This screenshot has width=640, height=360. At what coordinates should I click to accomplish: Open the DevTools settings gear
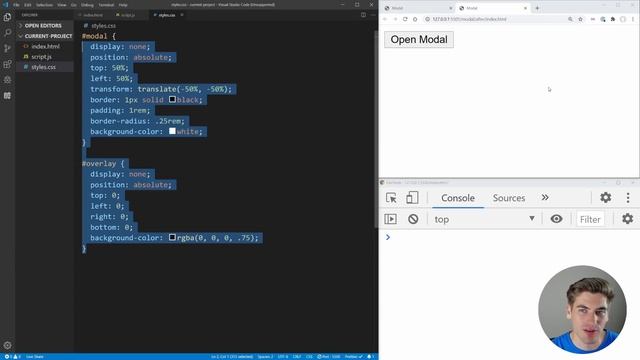coord(605,198)
